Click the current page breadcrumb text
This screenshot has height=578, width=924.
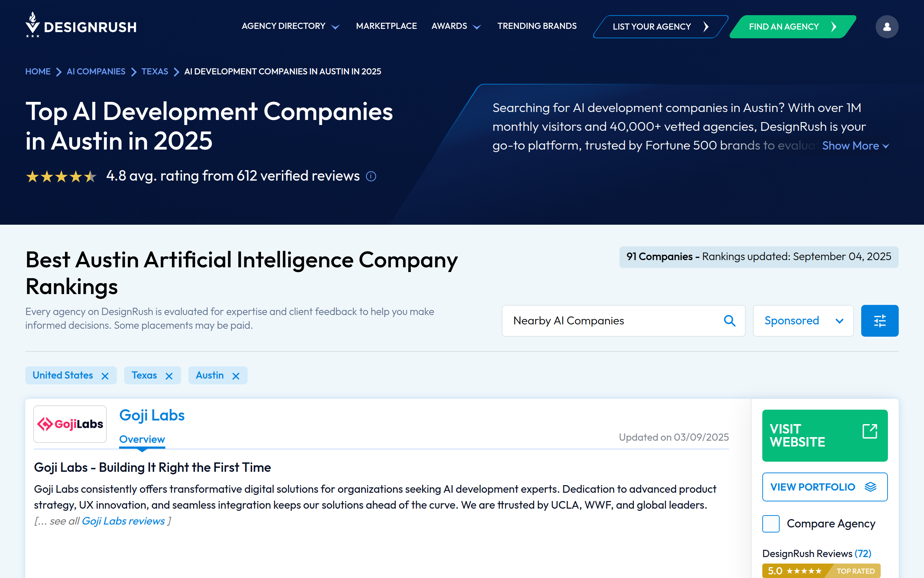(283, 72)
